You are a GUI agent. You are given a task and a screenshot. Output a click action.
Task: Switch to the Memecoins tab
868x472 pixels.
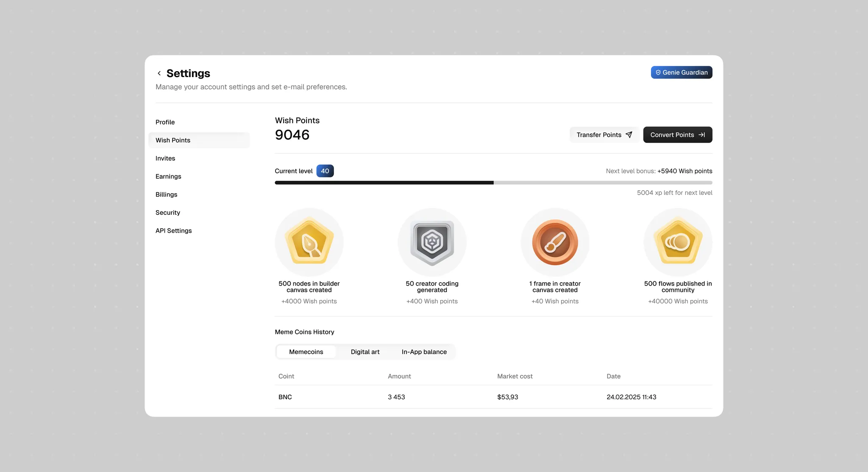click(306, 352)
